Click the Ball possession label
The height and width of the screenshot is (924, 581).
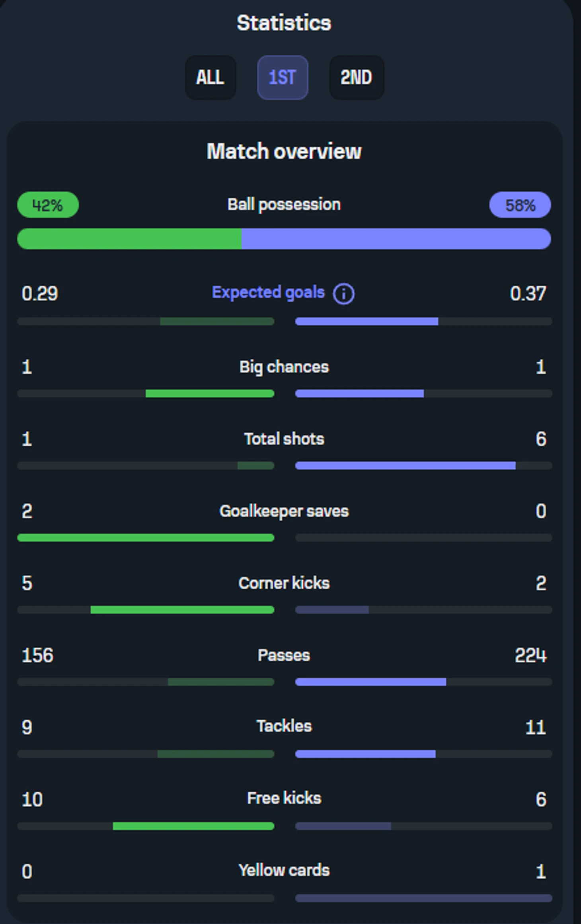(284, 205)
